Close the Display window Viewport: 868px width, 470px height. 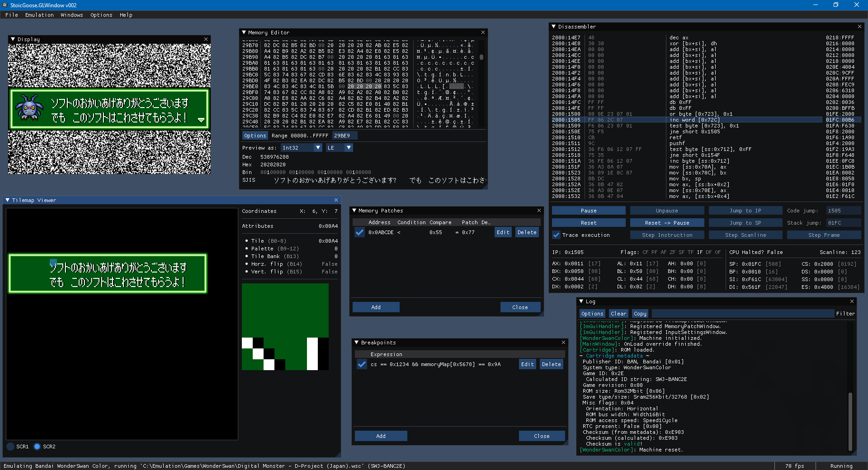(206, 39)
